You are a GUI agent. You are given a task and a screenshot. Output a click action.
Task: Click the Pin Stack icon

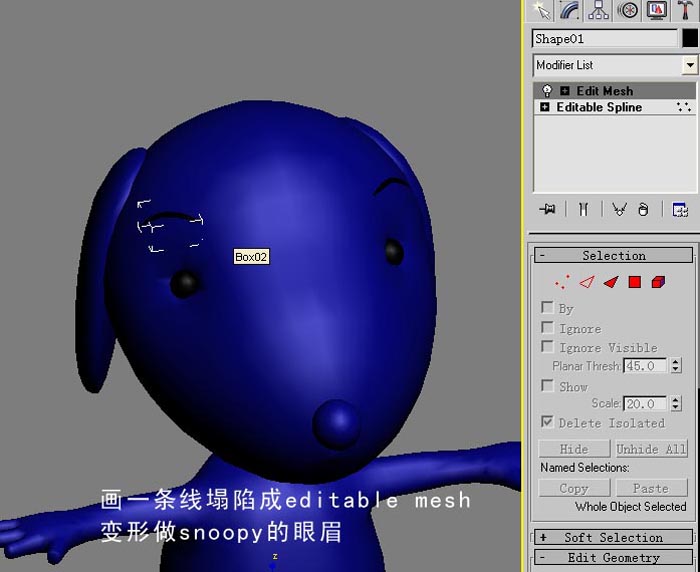coord(547,209)
